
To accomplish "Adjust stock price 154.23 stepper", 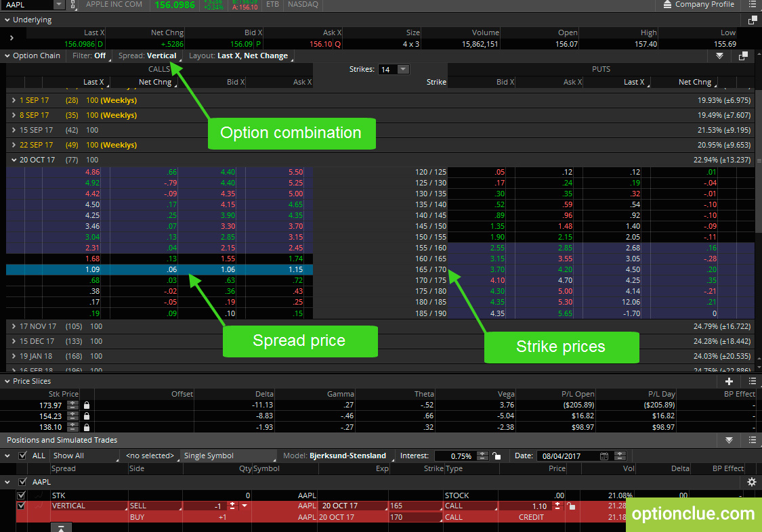I will 72,416.
